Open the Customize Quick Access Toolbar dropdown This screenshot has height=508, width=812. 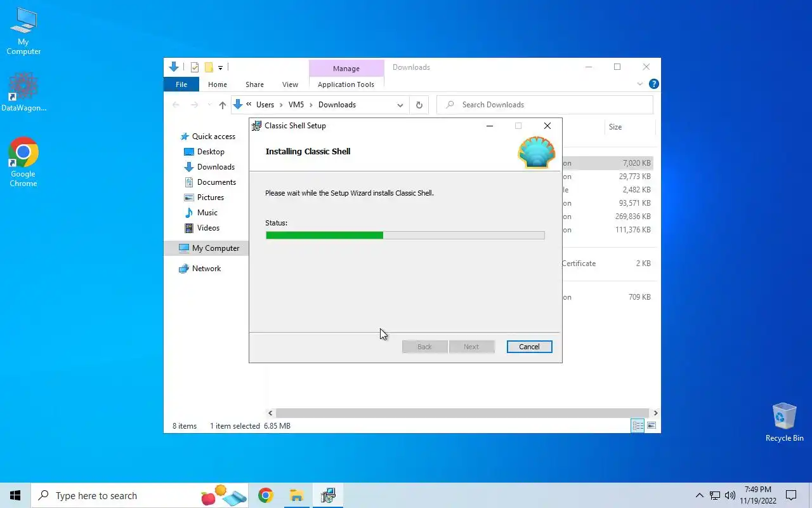pos(220,67)
